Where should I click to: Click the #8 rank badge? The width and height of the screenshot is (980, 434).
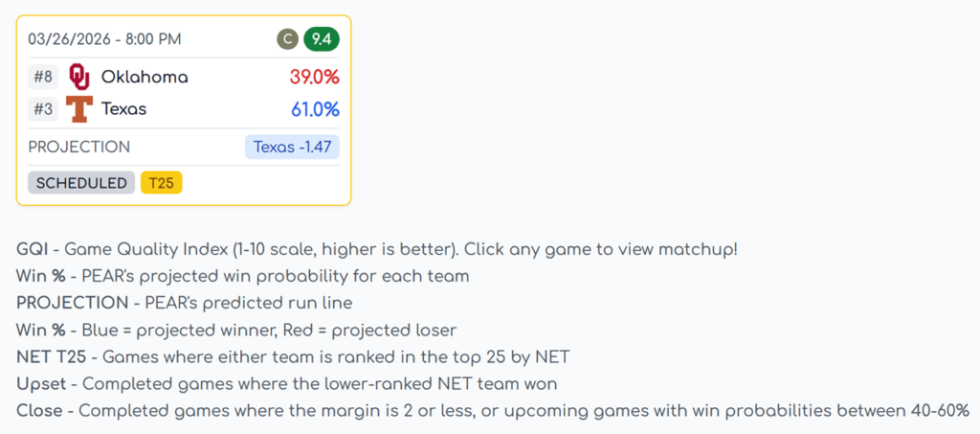pyautogui.click(x=43, y=77)
